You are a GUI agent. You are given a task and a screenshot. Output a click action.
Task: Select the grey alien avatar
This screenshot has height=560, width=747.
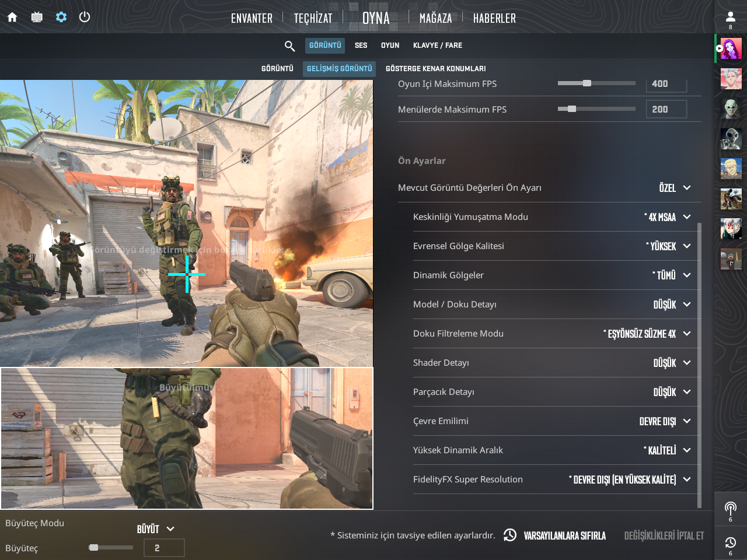(x=731, y=139)
